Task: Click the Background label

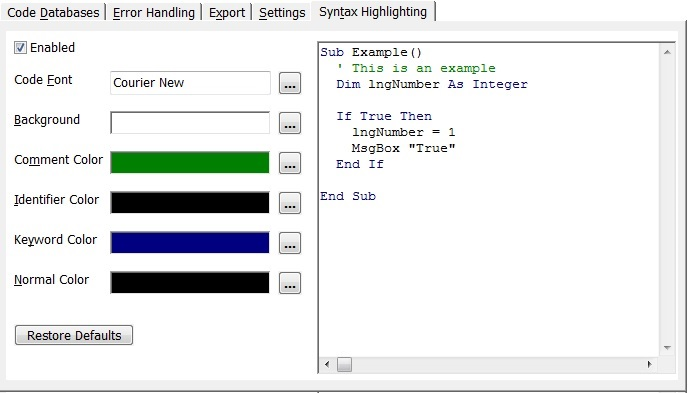Action: pos(47,120)
